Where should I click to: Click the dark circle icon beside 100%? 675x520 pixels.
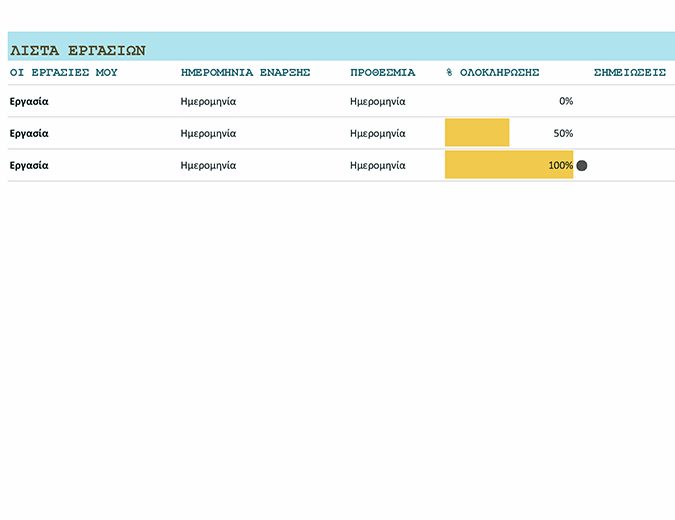[x=582, y=166]
